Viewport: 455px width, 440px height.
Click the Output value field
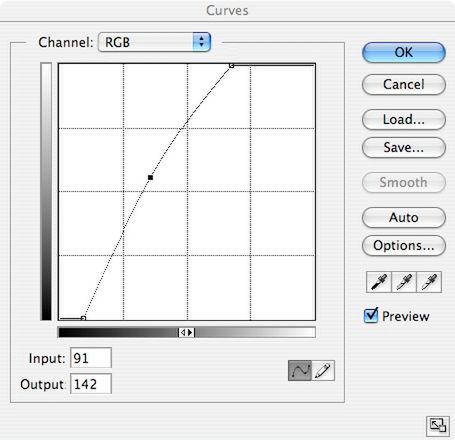coord(91,384)
